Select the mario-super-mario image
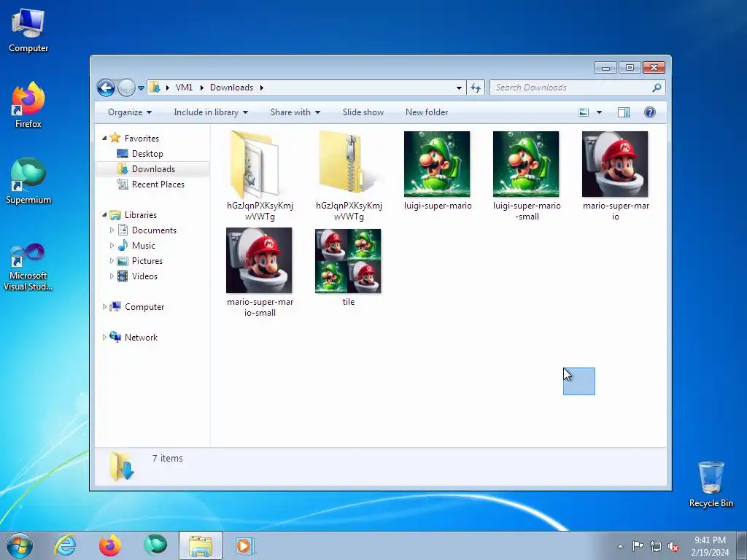The height and width of the screenshot is (560, 747). (x=615, y=176)
